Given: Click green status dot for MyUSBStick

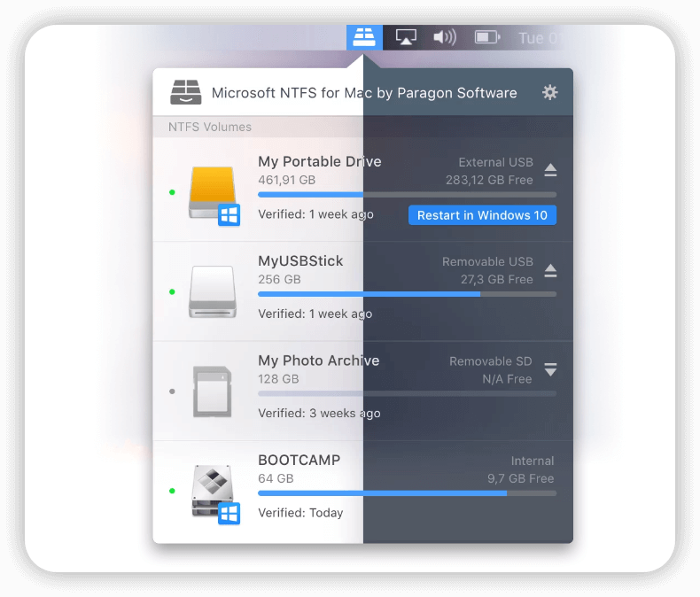Looking at the screenshot, I should pyautogui.click(x=172, y=291).
